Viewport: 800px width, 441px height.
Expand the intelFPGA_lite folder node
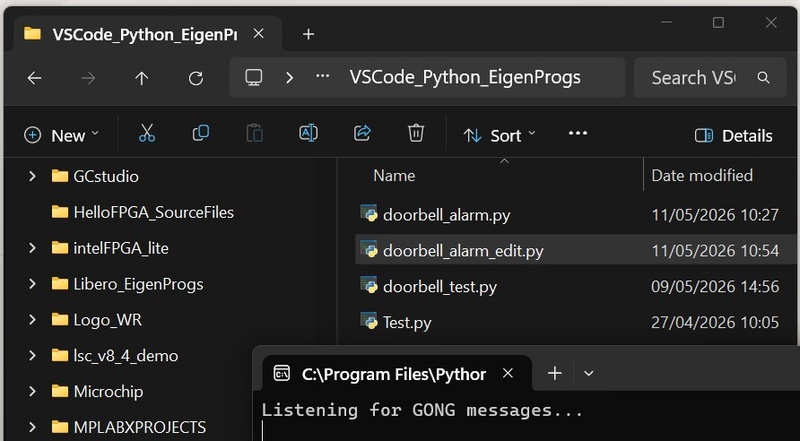[32, 248]
